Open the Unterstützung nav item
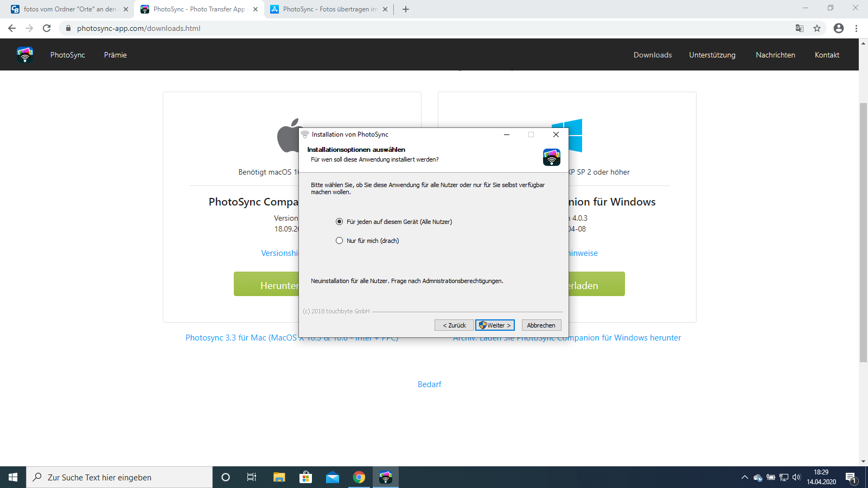This screenshot has width=868, height=488. point(712,55)
